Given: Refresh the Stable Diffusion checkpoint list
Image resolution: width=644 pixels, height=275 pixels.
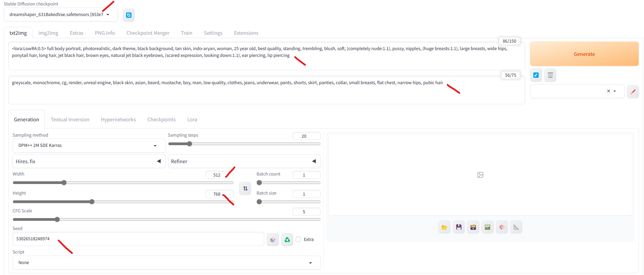Looking at the screenshot, I should [129, 15].
